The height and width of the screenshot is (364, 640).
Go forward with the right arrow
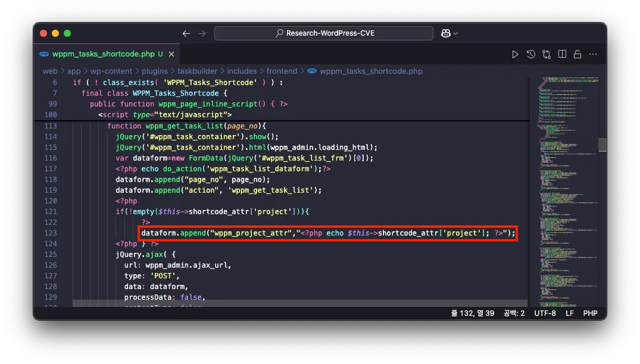pos(202,34)
